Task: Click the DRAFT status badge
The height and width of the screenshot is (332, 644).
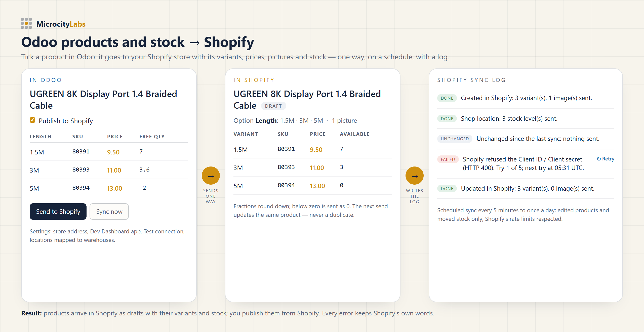Action: [273, 106]
